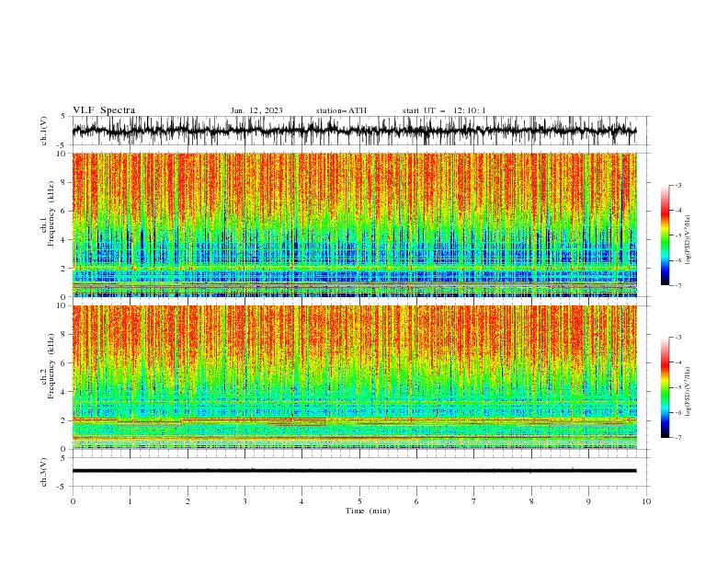Click the ch.2 colorbar 'log(PSD)(V²/Hz)' label
The width and height of the screenshot is (728, 563).
(x=688, y=393)
